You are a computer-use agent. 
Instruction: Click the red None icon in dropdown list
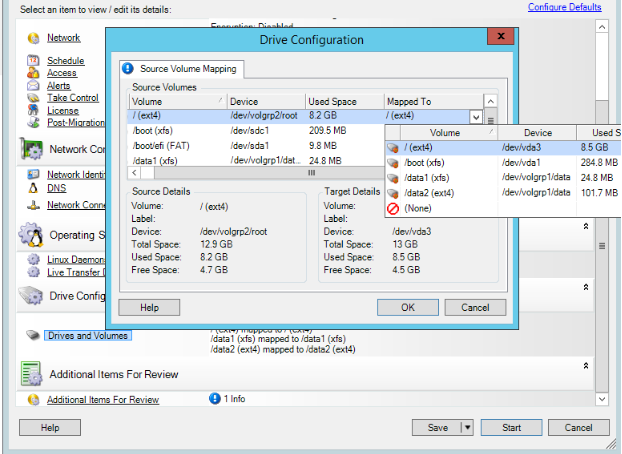(393, 208)
